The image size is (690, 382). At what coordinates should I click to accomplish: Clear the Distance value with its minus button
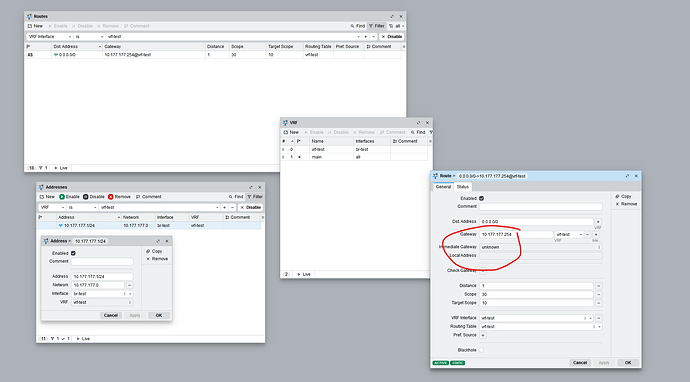pos(598,286)
